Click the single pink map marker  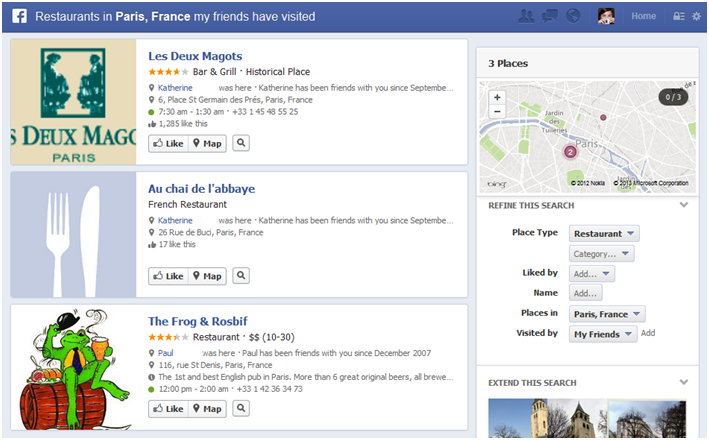603,117
